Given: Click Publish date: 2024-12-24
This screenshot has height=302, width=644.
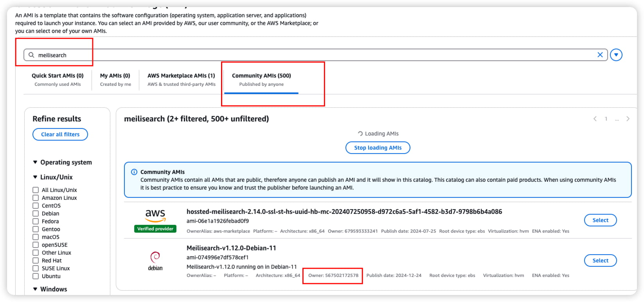Looking at the screenshot, I should [x=394, y=275].
